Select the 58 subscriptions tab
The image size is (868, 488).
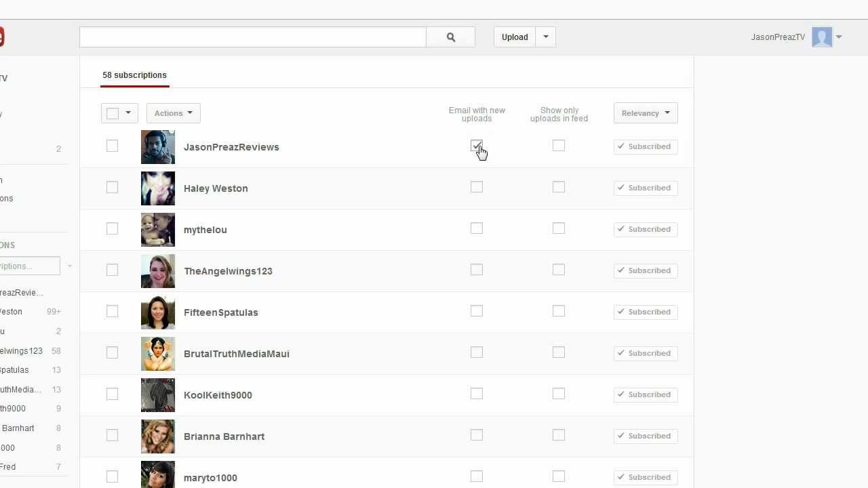134,75
